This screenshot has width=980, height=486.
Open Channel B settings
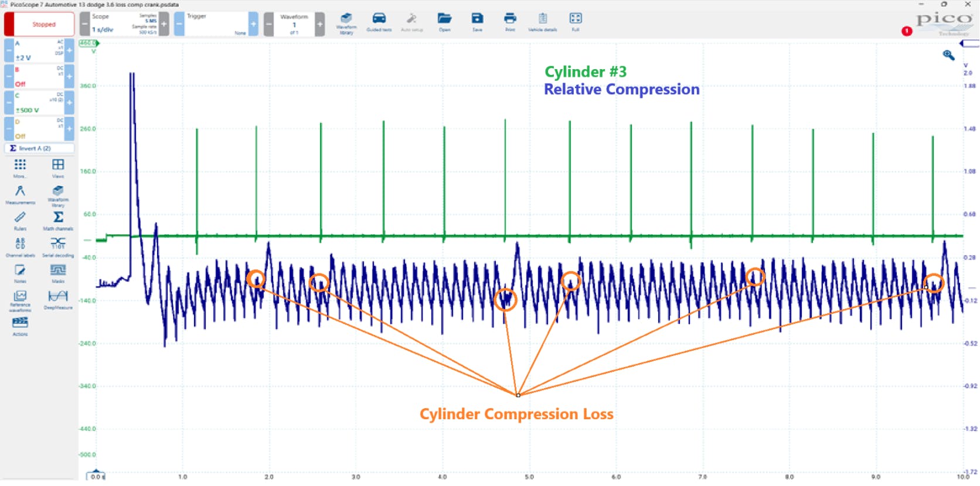(39, 76)
